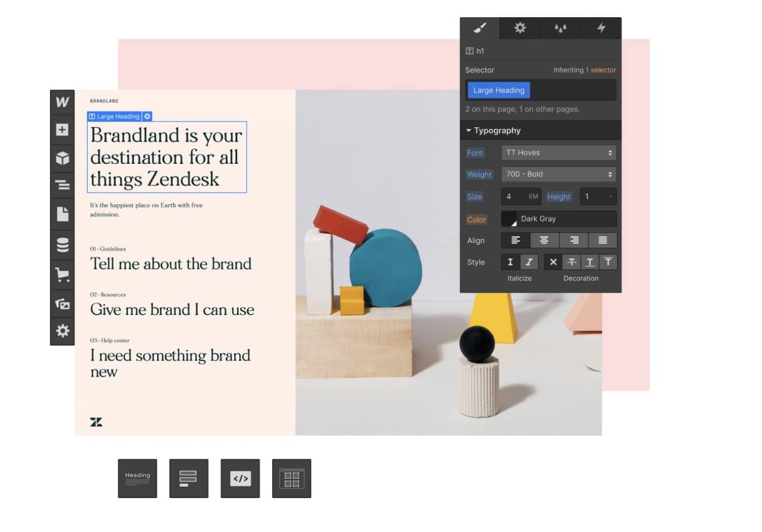This screenshot has width=762, height=532.
Task: Set regular non-italic text style
Action: pyautogui.click(x=510, y=262)
